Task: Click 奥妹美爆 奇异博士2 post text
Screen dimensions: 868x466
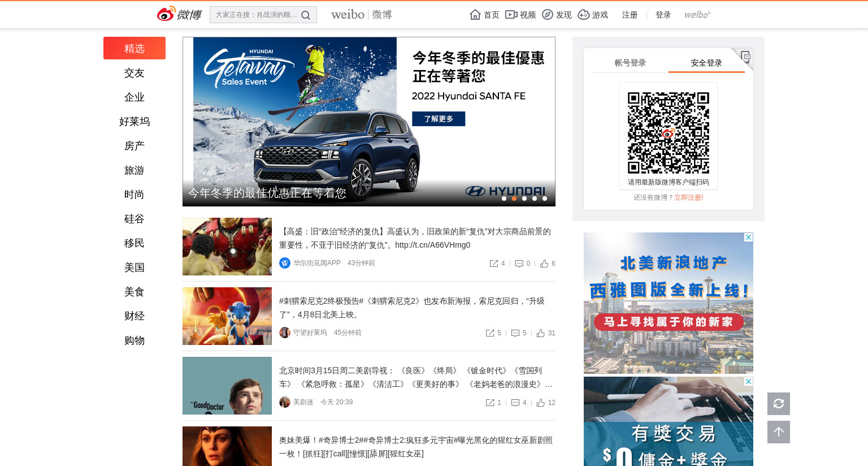Action: click(x=416, y=447)
